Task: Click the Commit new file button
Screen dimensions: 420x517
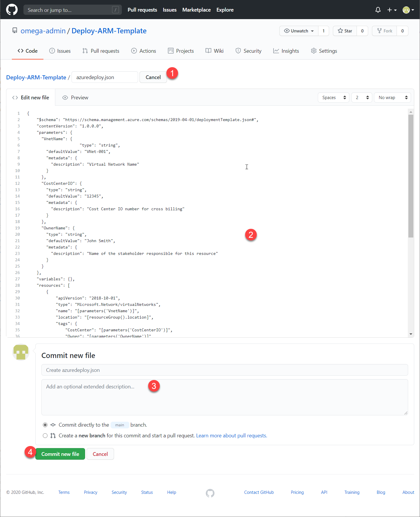Action: pos(60,454)
